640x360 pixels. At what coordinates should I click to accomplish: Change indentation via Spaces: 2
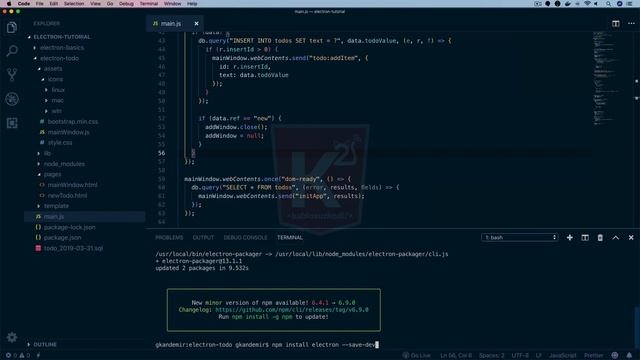point(491,355)
